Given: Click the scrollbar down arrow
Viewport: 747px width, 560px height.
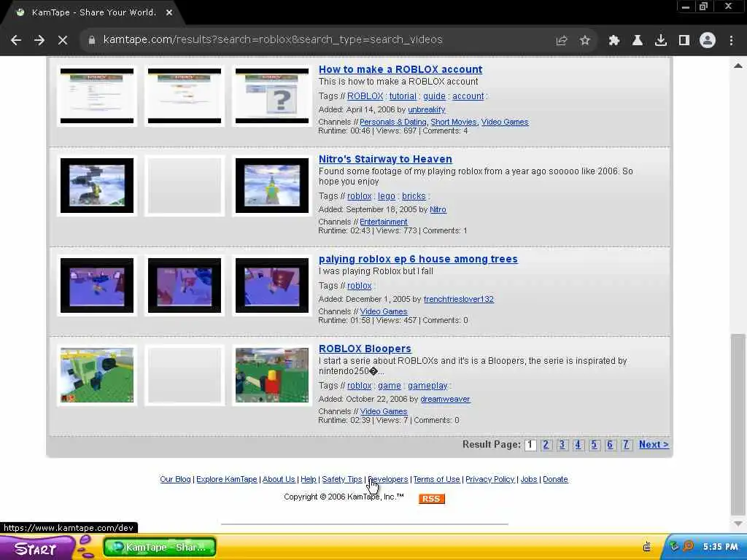Looking at the screenshot, I should click(x=738, y=524).
